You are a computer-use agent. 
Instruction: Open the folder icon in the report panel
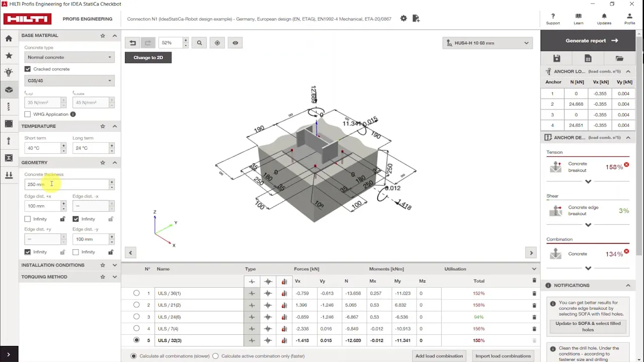pos(619,58)
